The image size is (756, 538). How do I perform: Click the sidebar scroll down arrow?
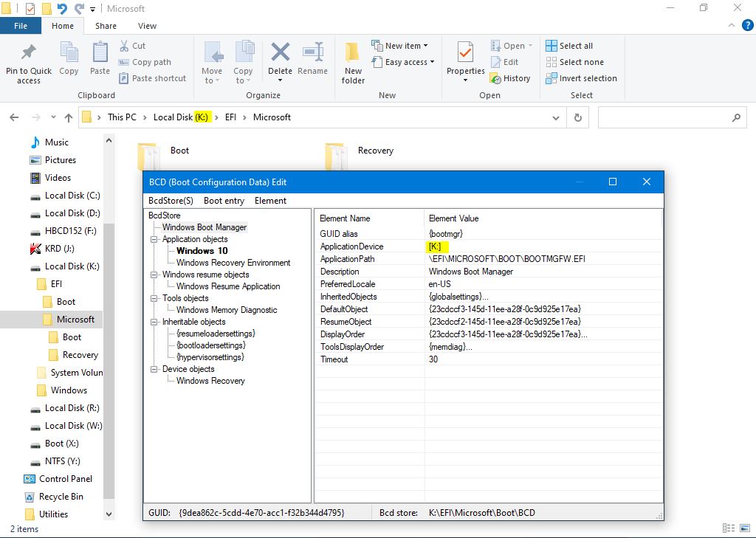click(x=109, y=514)
